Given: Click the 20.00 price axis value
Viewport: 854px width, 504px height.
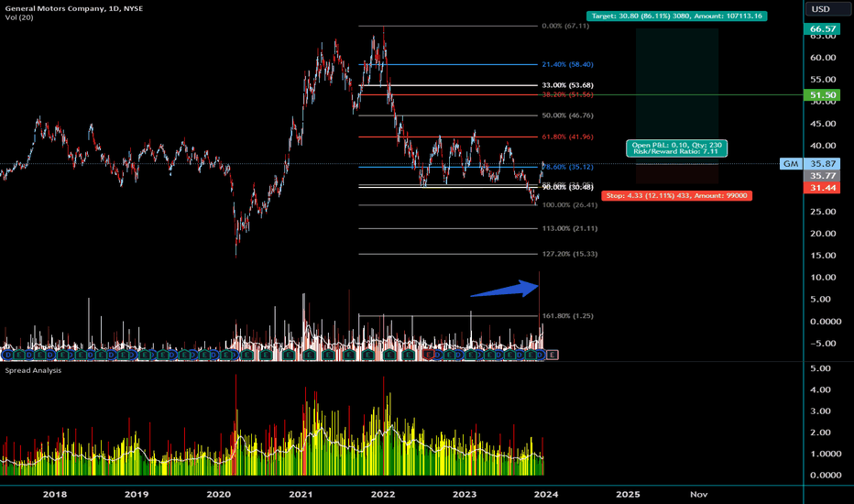Looking at the screenshot, I should click(823, 233).
